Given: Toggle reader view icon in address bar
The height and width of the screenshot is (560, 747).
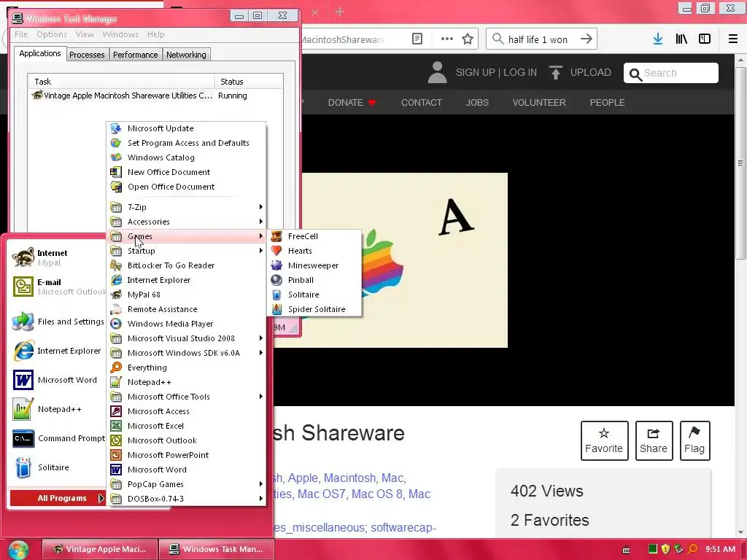Looking at the screenshot, I should pyautogui.click(x=417, y=39).
